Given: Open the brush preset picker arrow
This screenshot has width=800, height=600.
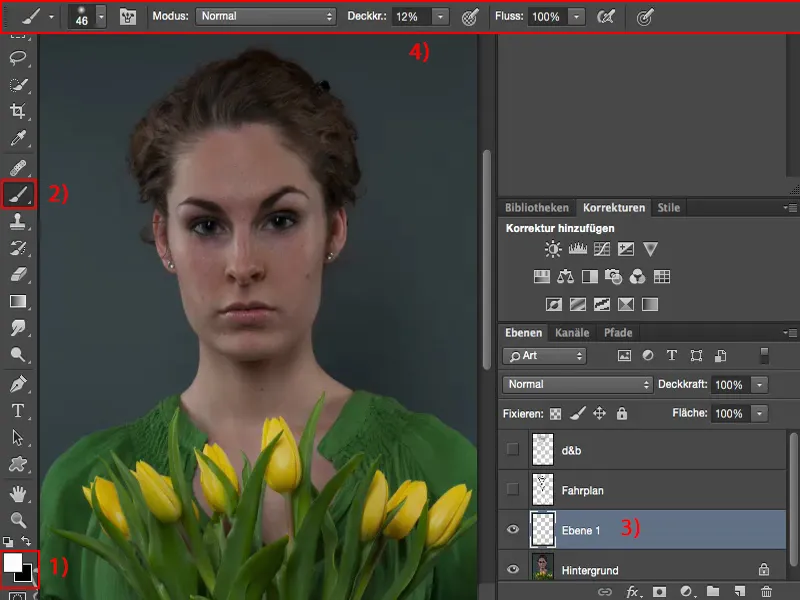Looking at the screenshot, I should coord(101,17).
